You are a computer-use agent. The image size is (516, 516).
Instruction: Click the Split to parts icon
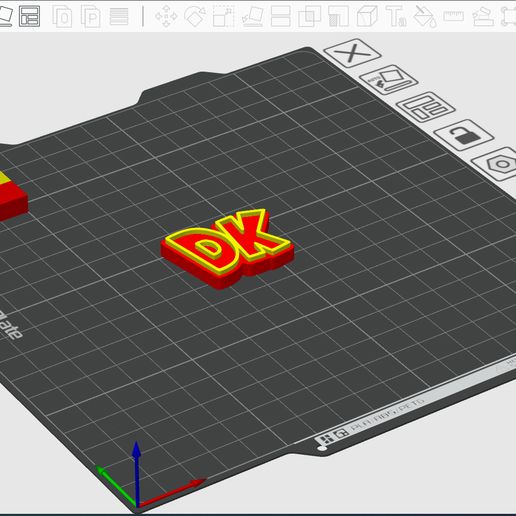[x=90, y=16]
